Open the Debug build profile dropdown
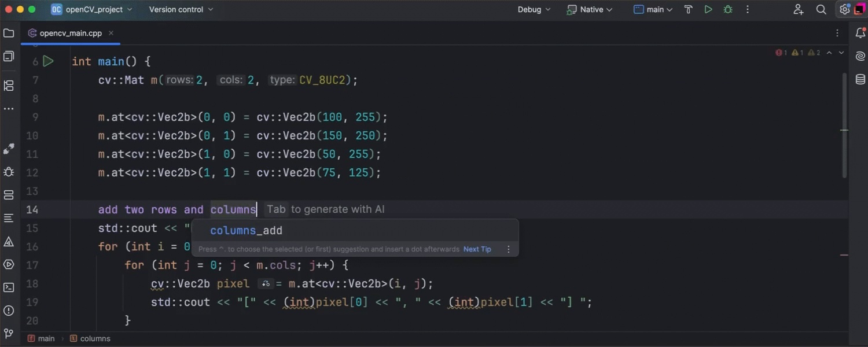This screenshot has height=347, width=868. click(x=534, y=10)
